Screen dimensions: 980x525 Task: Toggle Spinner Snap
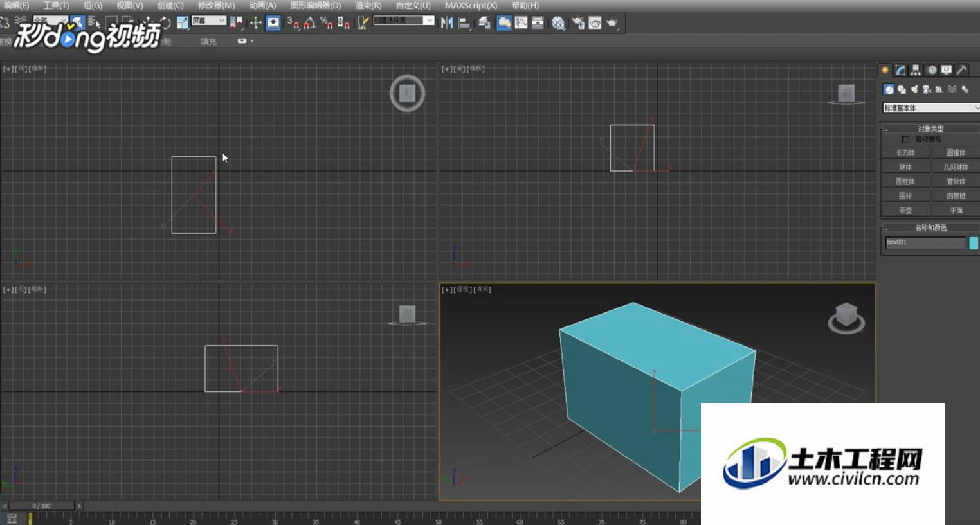[343, 23]
